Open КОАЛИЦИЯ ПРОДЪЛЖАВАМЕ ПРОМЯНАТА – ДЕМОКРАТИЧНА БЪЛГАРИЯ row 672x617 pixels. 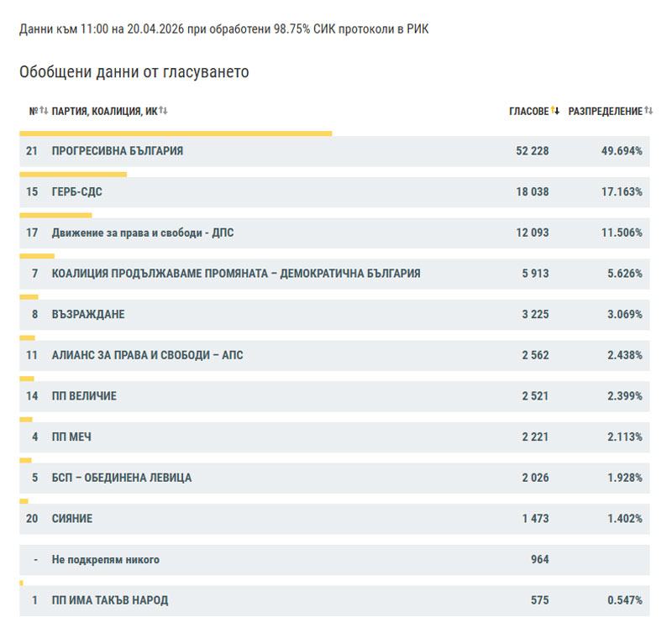(x=236, y=274)
